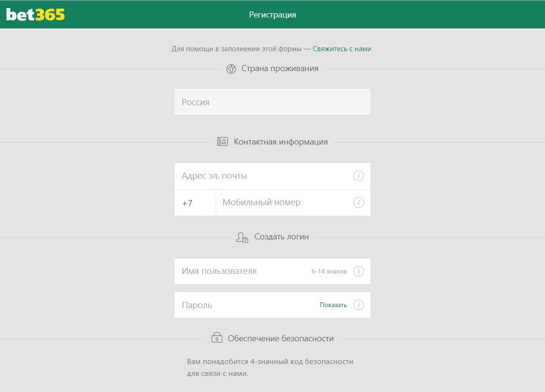
Task: Click the 'Страна проживания' section heading
Action: point(280,68)
